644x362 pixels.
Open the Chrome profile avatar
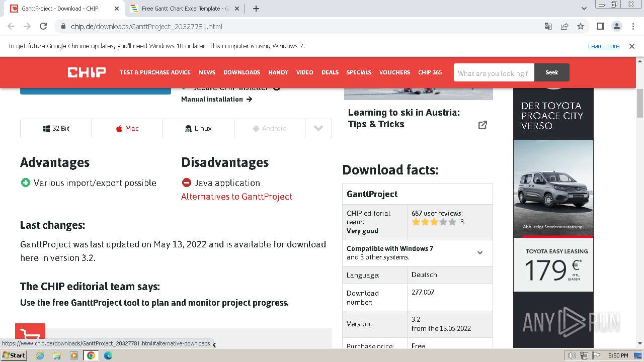pyautogui.click(x=616, y=26)
